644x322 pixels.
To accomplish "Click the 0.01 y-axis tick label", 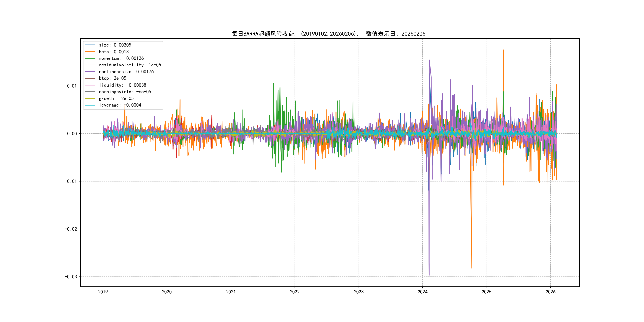I will (x=72, y=86).
